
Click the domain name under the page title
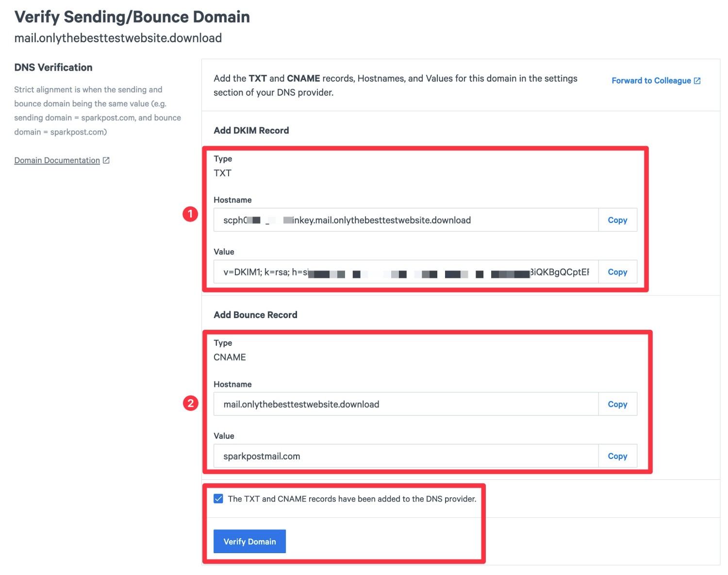(x=118, y=38)
